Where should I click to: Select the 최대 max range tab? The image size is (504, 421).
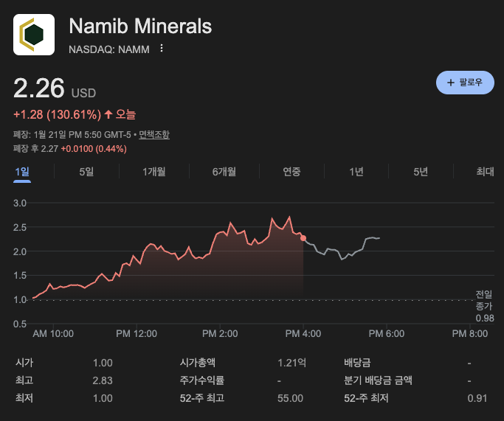[485, 172]
